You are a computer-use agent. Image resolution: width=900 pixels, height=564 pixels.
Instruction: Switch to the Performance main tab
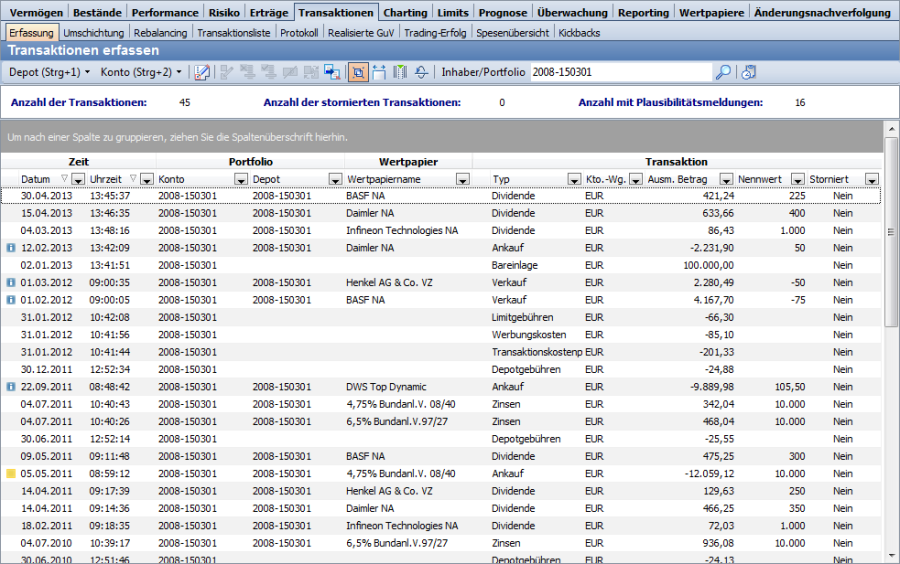(165, 13)
